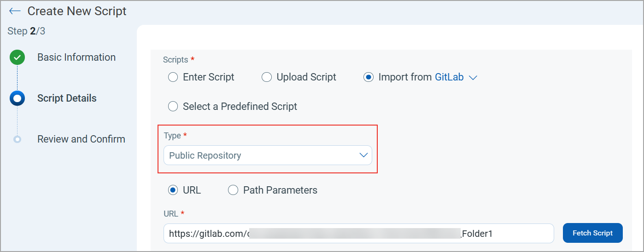Choose the Upload Script radio option
Image resolution: width=644 pixels, height=252 pixels.
tap(267, 77)
